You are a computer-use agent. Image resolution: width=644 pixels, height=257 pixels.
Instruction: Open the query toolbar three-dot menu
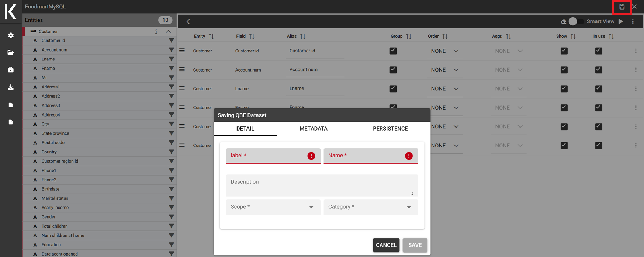click(633, 21)
